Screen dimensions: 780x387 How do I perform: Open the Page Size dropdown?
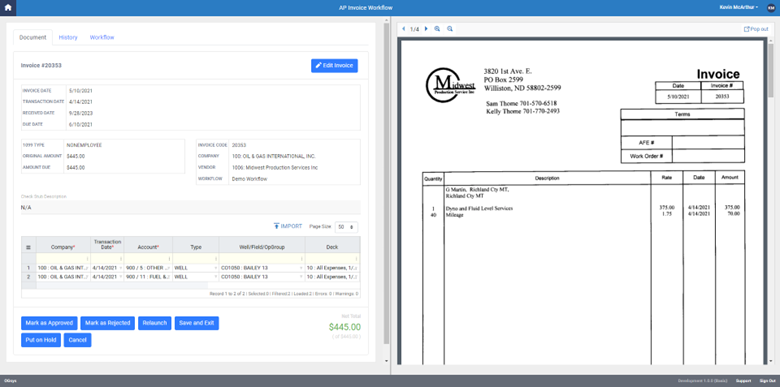(346, 227)
